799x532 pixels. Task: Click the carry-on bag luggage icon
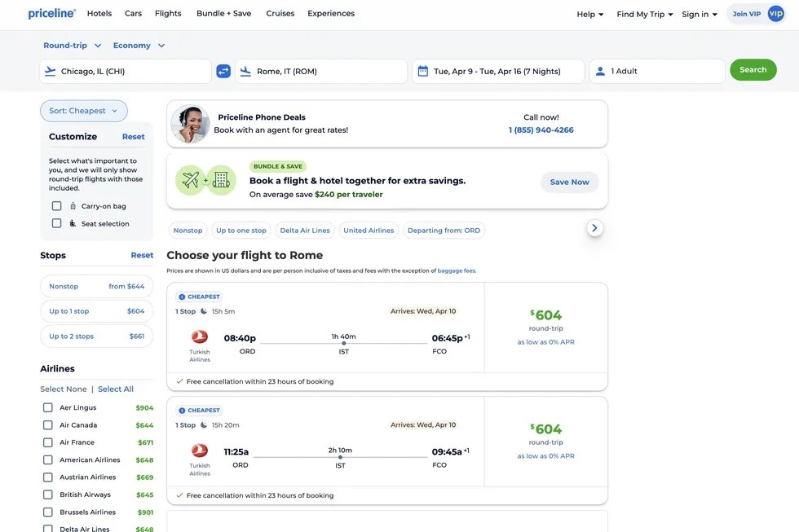tap(73, 206)
